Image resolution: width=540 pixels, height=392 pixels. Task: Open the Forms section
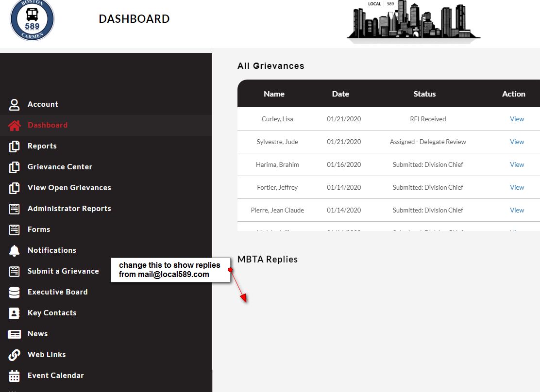[x=39, y=229]
